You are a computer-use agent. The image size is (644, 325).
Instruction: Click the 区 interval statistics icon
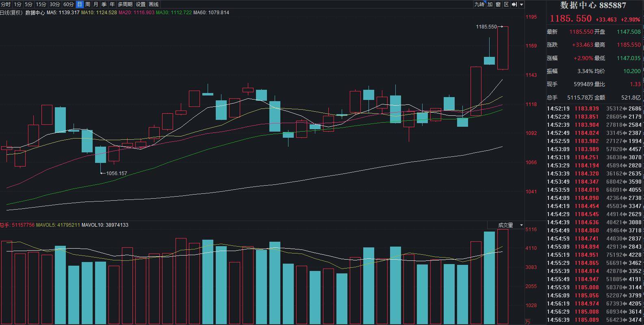(506, 4)
